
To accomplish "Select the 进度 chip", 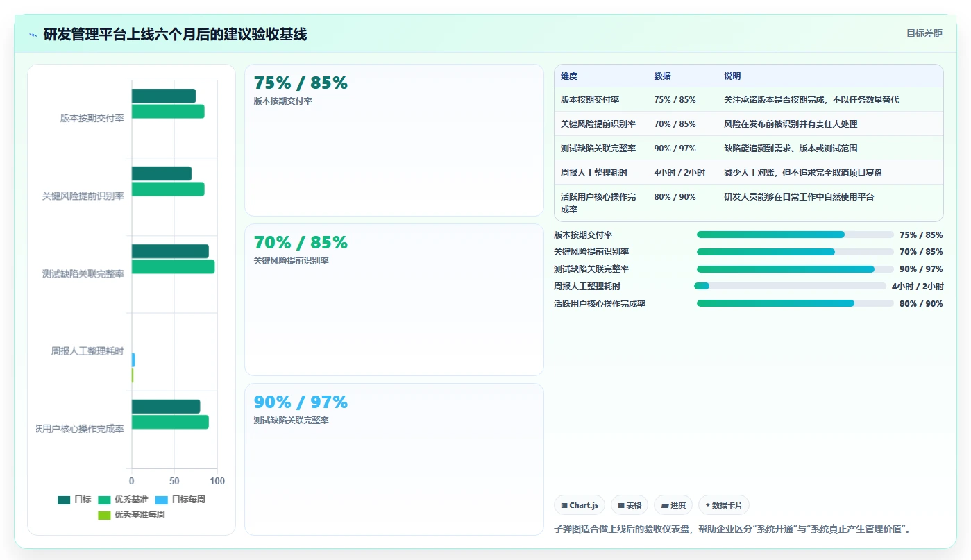I will [x=673, y=505].
